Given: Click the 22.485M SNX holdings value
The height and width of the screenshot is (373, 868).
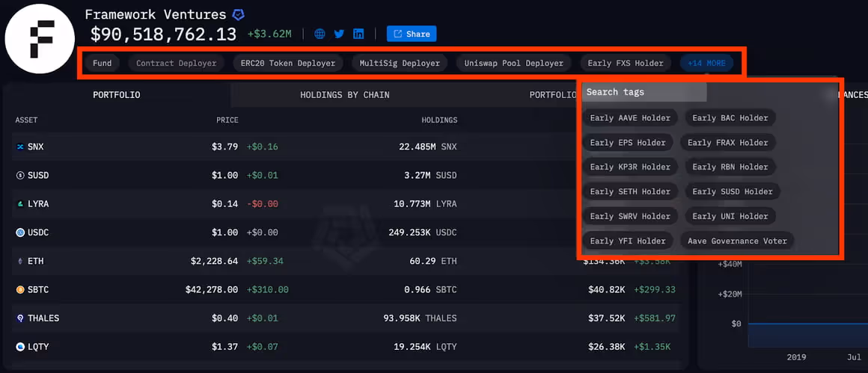Looking at the screenshot, I should 428,147.
